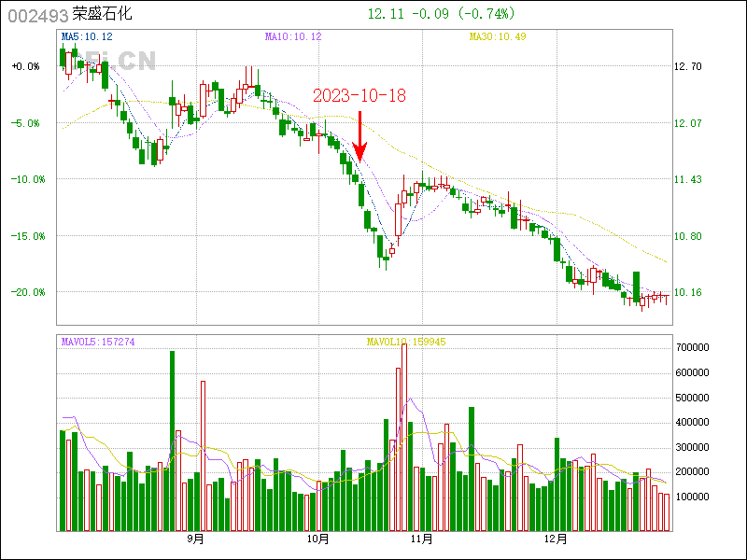Select the 2023-10-18 date annotation
Image resolution: width=747 pixels, height=560 pixels.
(359, 95)
